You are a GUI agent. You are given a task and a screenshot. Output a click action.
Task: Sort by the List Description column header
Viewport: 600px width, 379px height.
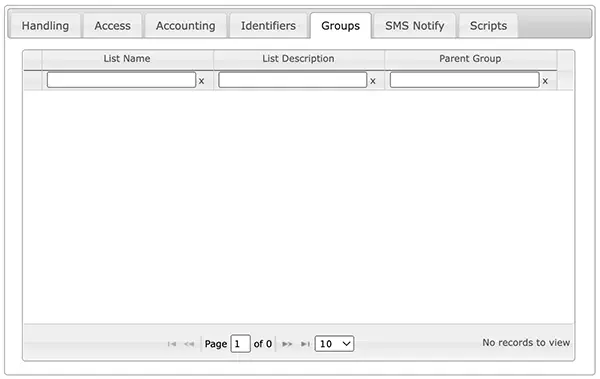point(298,59)
